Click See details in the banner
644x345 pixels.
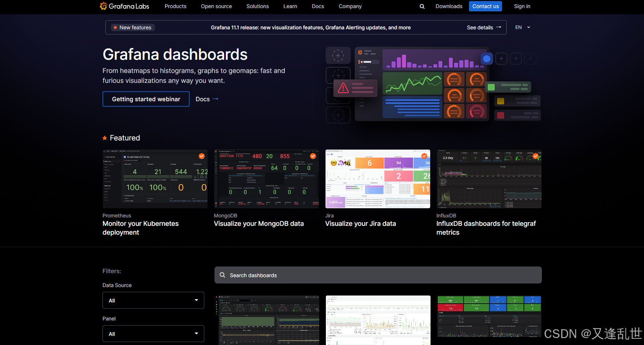pos(480,27)
